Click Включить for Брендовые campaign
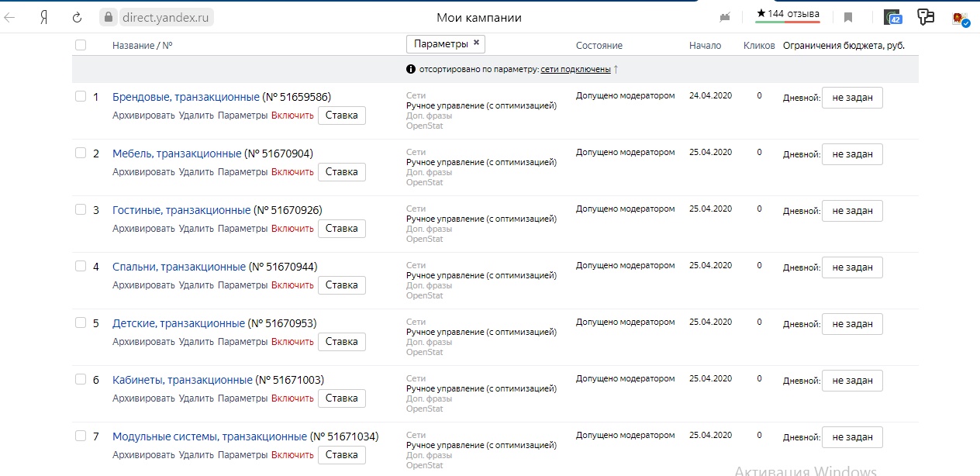This screenshot has width=980, height=476. tap(292, 116)
